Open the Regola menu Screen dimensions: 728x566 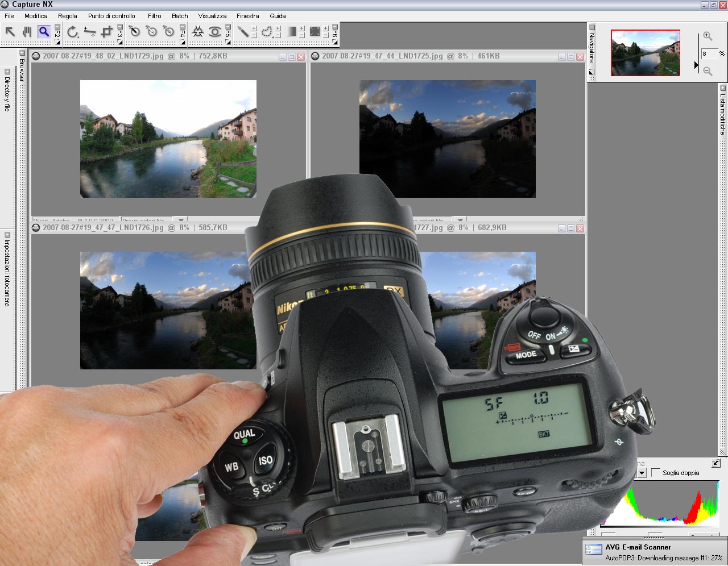point(67,16)
